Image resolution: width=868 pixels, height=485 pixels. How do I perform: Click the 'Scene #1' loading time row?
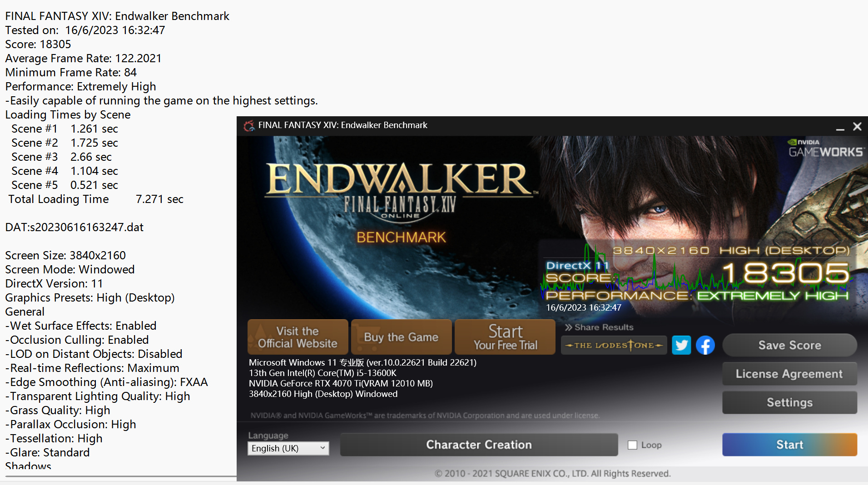[x=65, y=129]
